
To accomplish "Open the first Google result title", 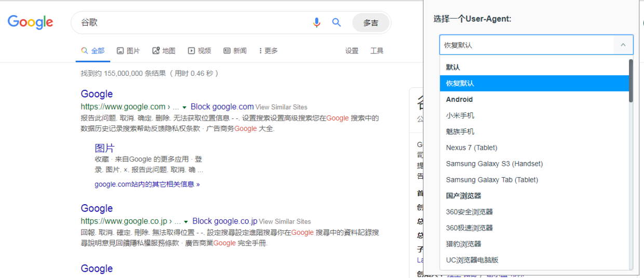I will (x=97, y=94).
